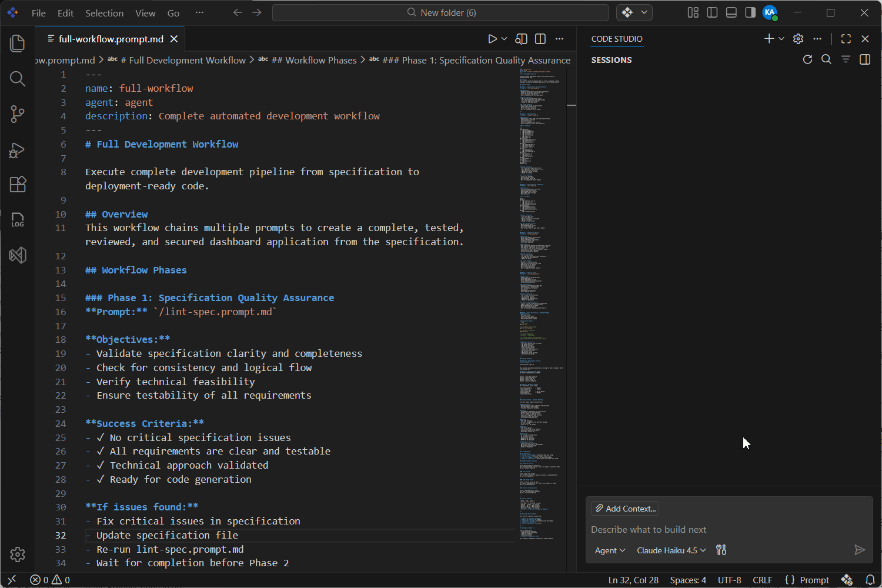Click UTF-8 encoding in status bar
Screen dimensions: 882x588
click(729, 580)
